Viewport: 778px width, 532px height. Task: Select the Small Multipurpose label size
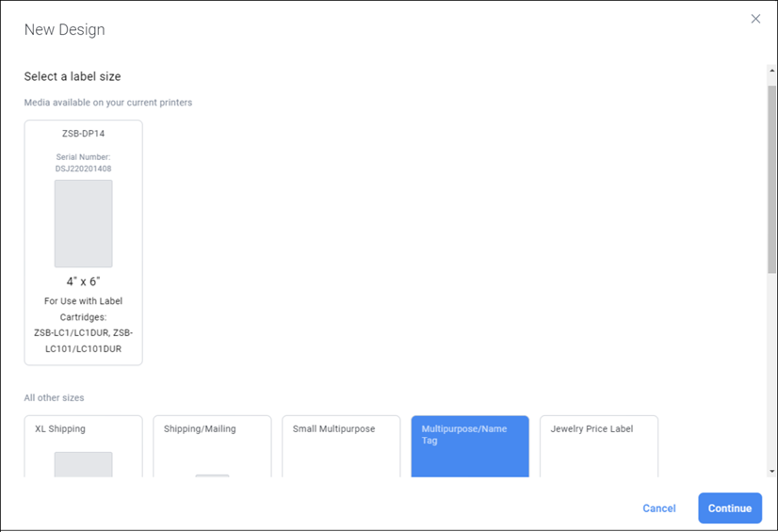[341, 446]
